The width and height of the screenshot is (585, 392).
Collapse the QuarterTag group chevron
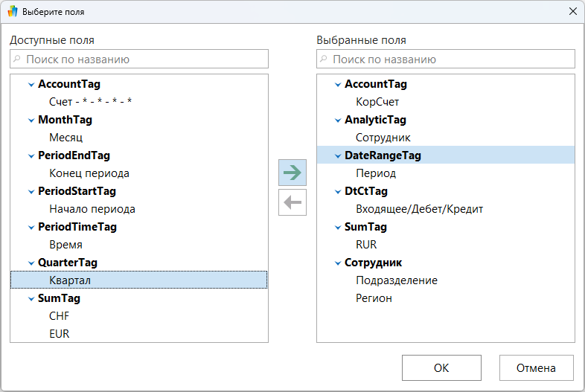click(x=30, y=263)
